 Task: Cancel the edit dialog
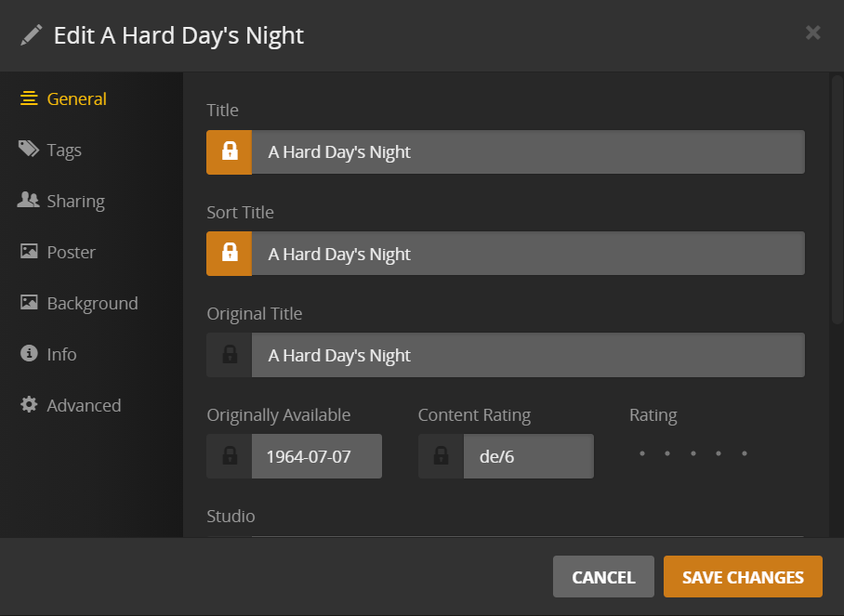coord(603,577)
